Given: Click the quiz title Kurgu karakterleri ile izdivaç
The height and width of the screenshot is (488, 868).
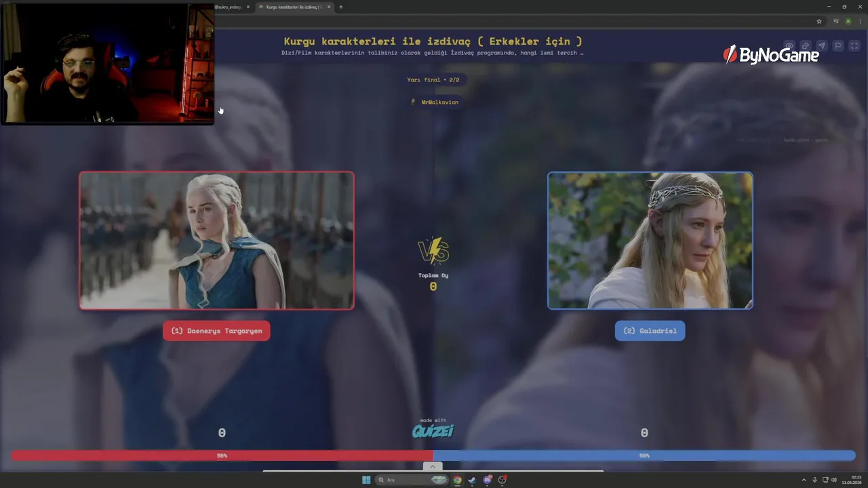Looking at the screenshot, I should point(433,41).
